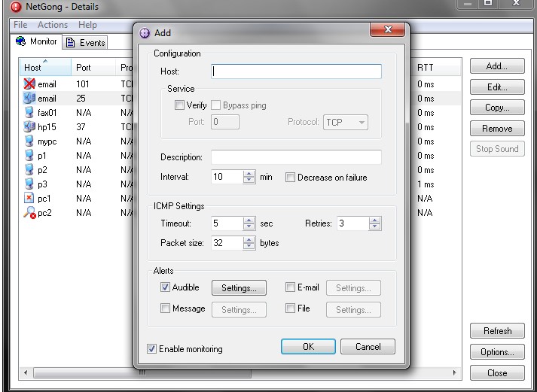
Task: Click the Refresh button
Action: pos(497,331)
